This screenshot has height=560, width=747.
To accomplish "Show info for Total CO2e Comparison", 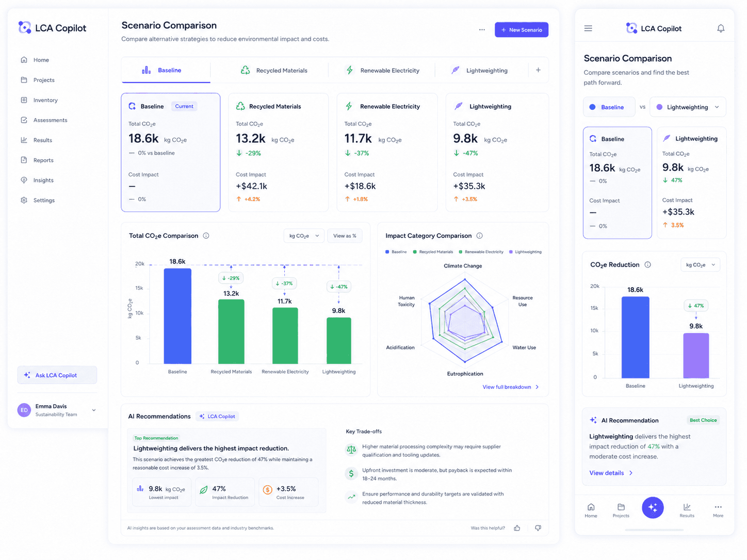I will pos(206,236).
